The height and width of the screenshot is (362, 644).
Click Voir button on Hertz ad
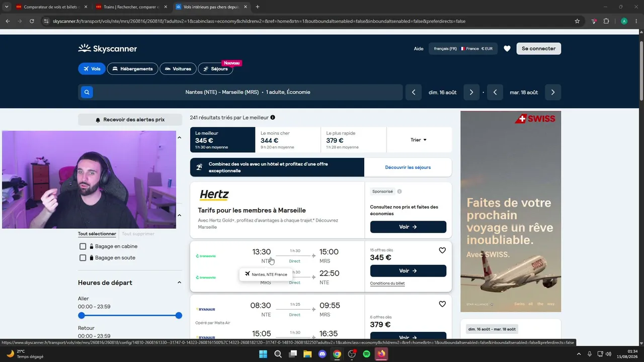coord(408,227)
